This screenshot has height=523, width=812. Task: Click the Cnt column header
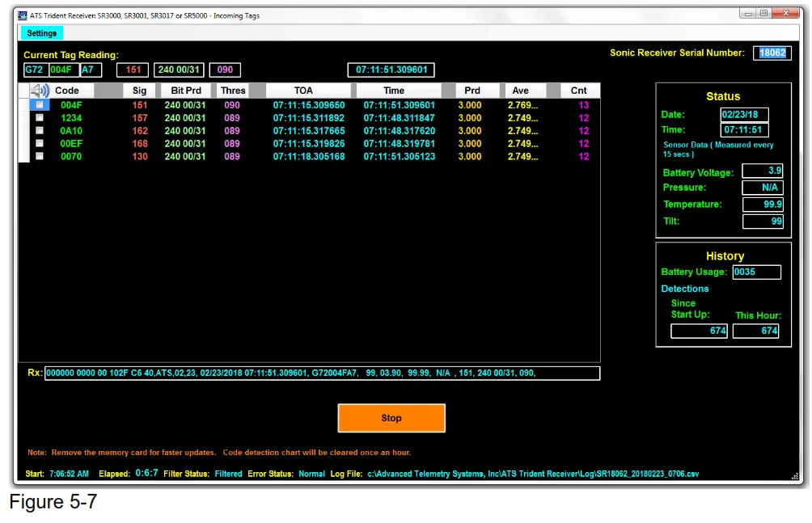[579, 91]
